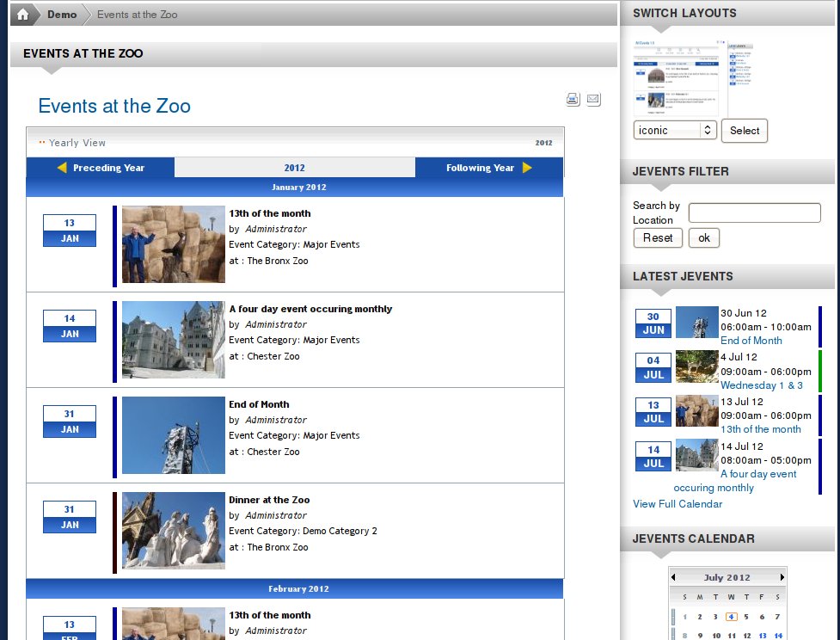This screenshot has width=840, height=640.
Task: Open the iconic layout dropdown
Action: pos(675,130)
